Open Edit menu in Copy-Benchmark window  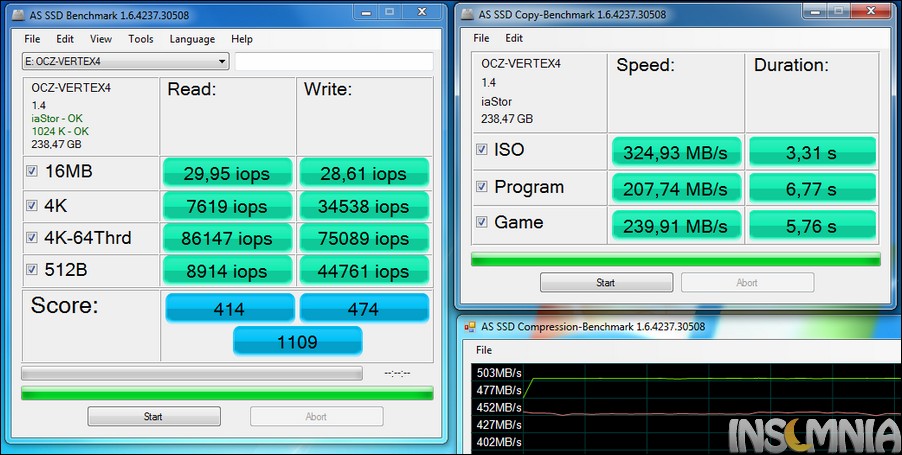tap(514, 38)
